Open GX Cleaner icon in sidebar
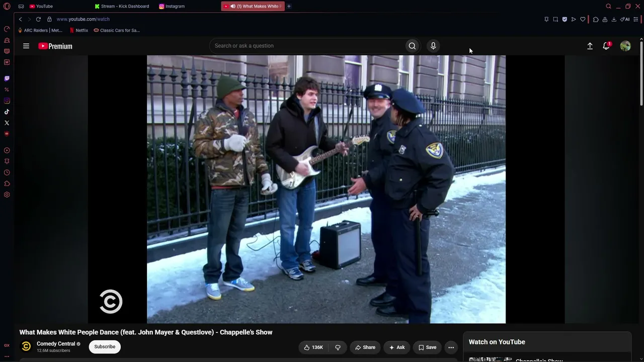 click(7, 40)
